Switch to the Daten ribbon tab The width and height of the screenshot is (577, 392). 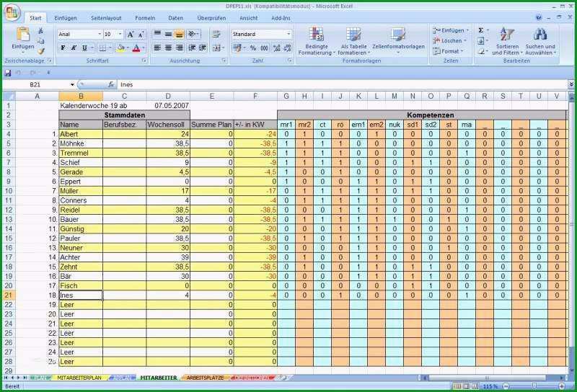pos(175,18)
